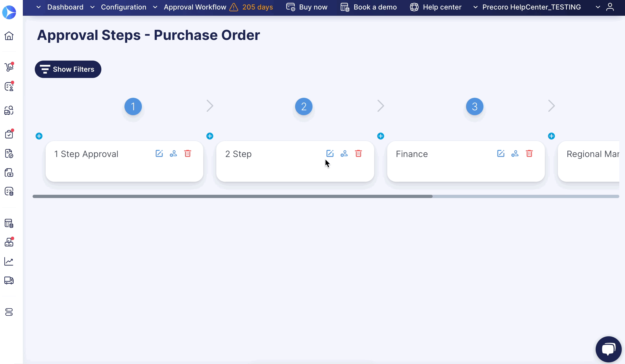Expand the Configuration menu chevron

pos(92,7)
